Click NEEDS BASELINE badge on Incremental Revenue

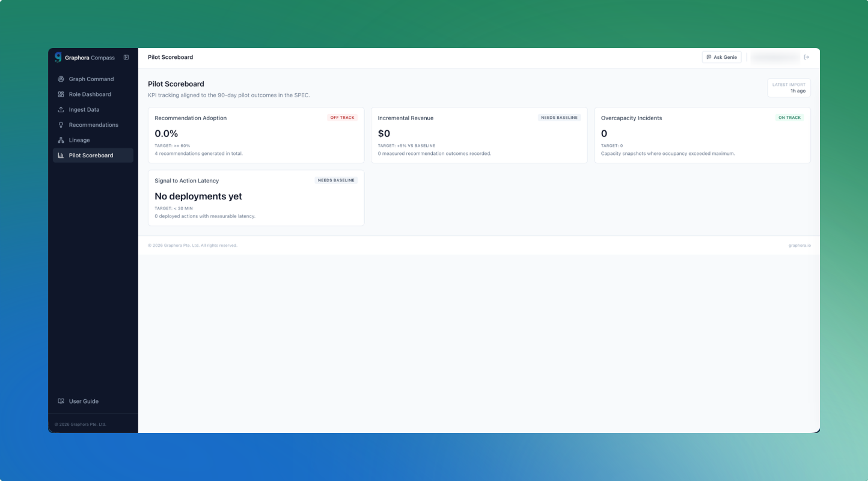(x=560, y=118)
